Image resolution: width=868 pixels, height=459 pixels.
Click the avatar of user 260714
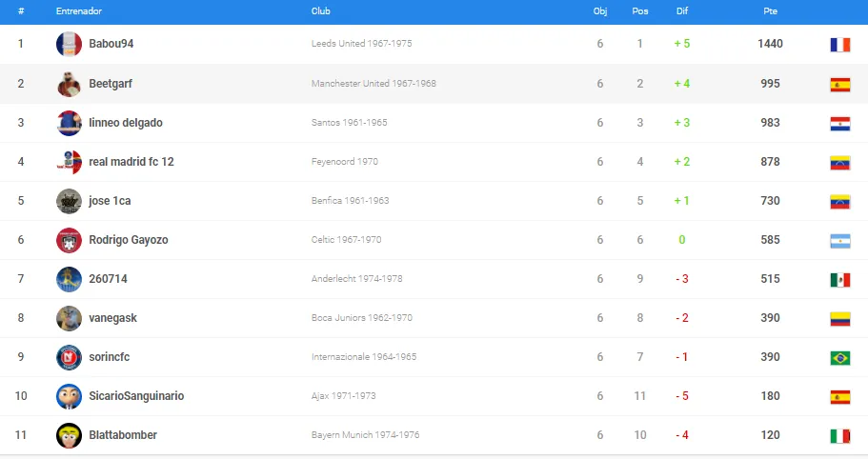[x=70, y=279]
